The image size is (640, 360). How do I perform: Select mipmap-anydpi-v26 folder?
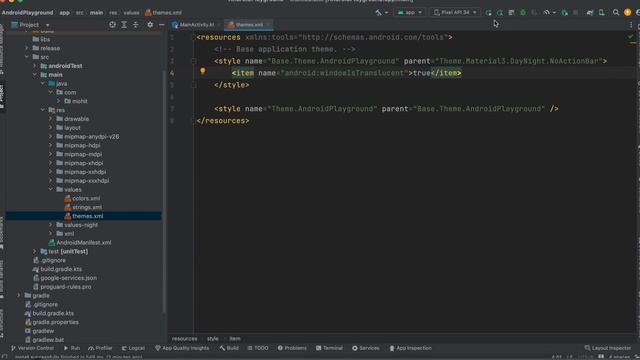[88, 136]
